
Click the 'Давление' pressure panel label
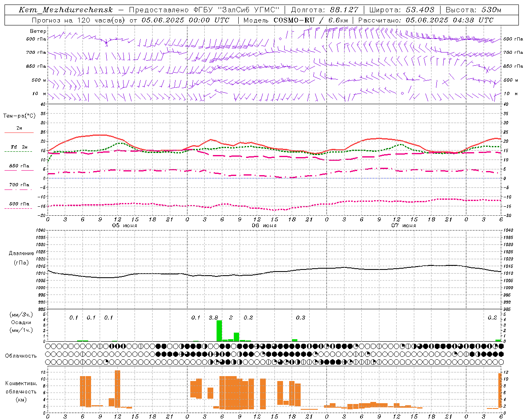click(x=21, y=253)
